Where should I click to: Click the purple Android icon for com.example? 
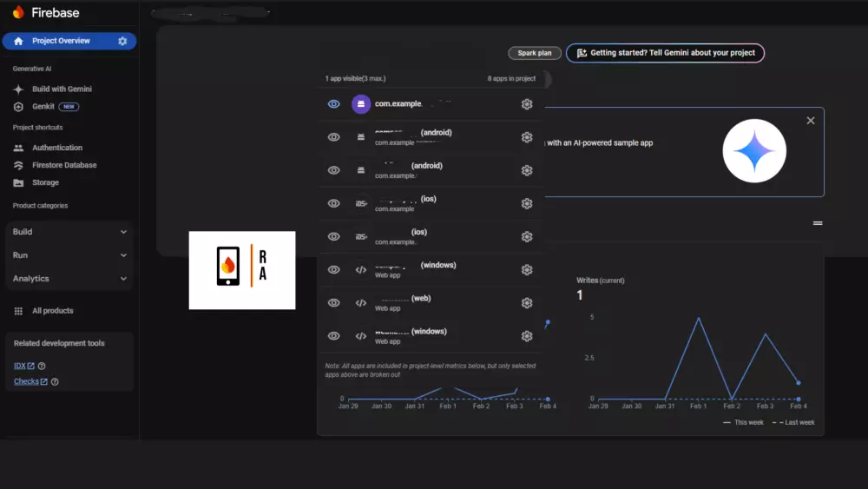[x=361, y=104]
